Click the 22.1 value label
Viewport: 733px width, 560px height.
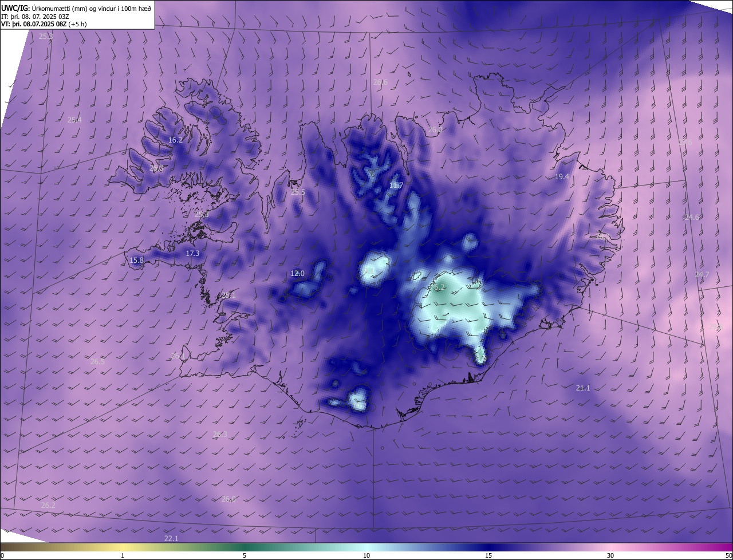(171, 538)
